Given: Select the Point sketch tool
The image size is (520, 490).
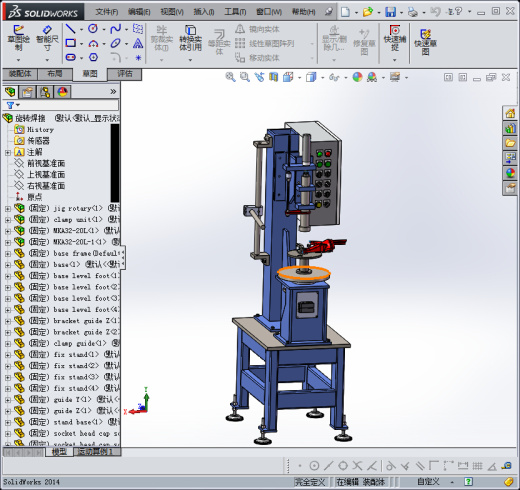Looking at the screenshot, I should coord(138,58).
